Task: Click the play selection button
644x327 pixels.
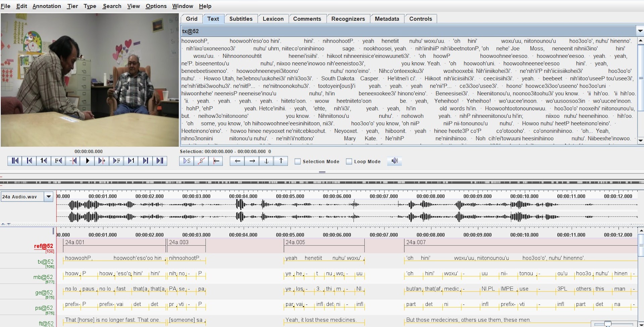Action: tap(186, 161)
